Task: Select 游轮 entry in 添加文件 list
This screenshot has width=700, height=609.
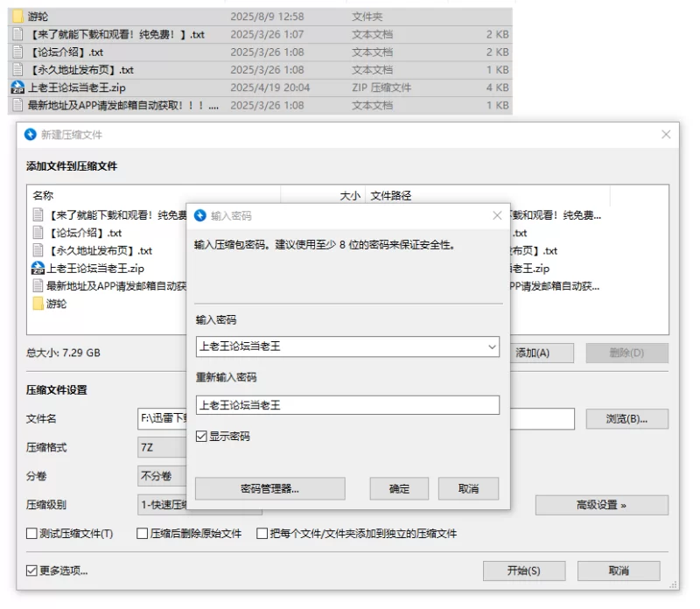Action: (56, 304)
